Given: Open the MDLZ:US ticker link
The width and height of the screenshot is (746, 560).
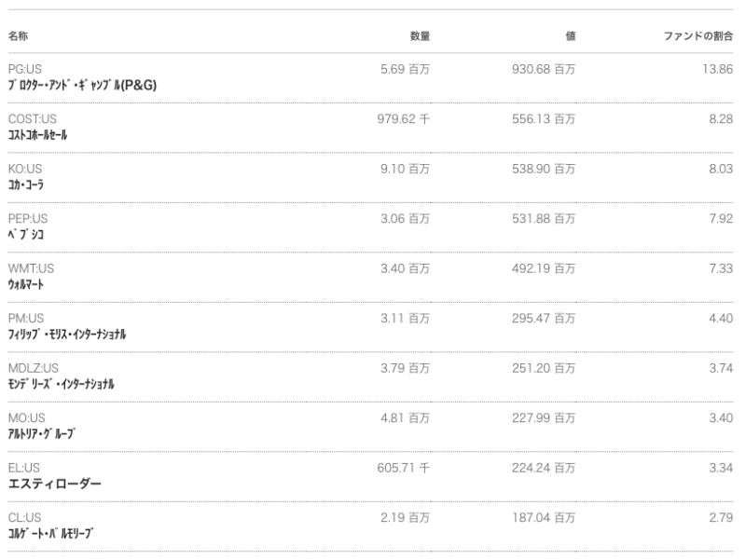Looking at the screenshot, I should [33, 367].
